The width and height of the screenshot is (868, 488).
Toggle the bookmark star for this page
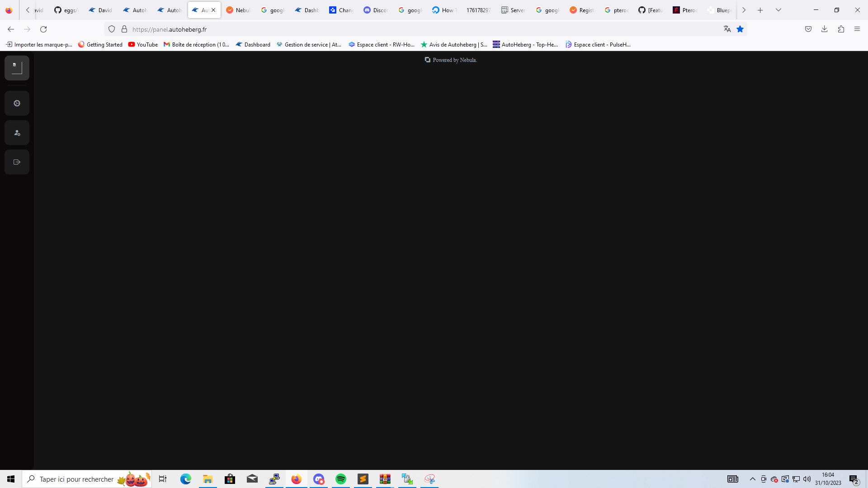pos(740,29)
